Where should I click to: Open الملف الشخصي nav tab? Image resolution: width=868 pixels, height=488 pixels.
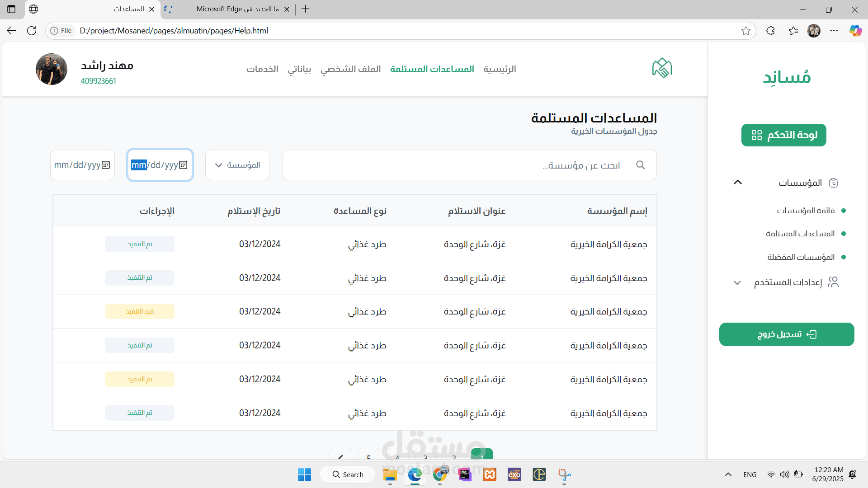point(351,69)
